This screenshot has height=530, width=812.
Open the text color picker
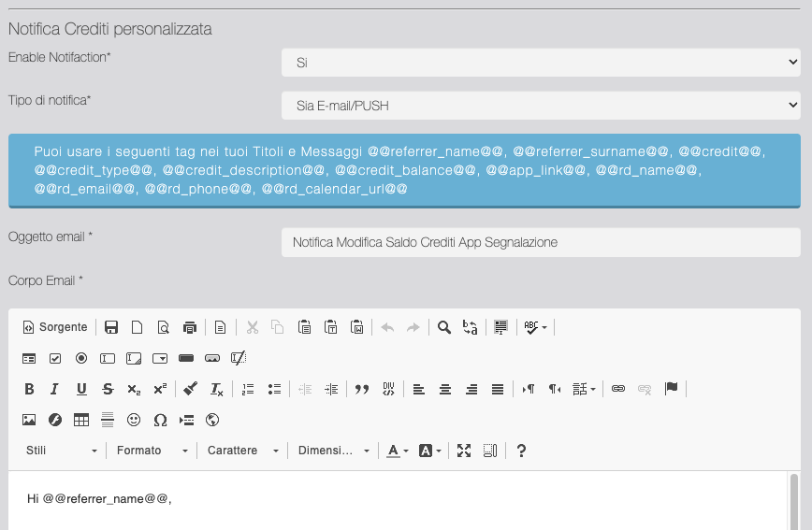[398, 451]
